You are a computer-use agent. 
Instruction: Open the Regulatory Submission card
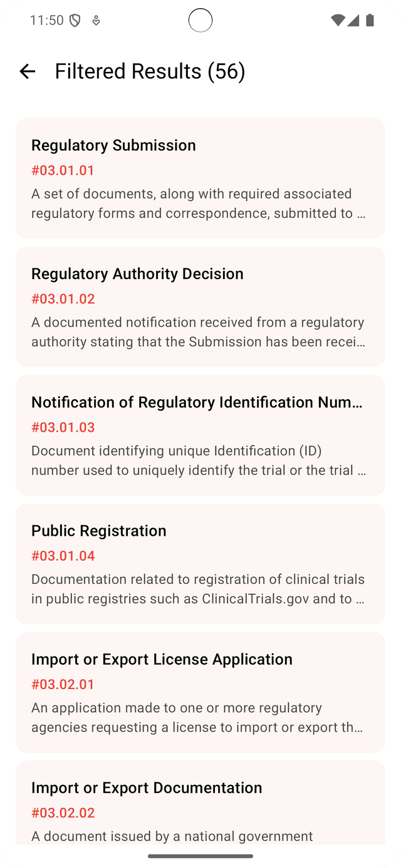pos(200,178)
